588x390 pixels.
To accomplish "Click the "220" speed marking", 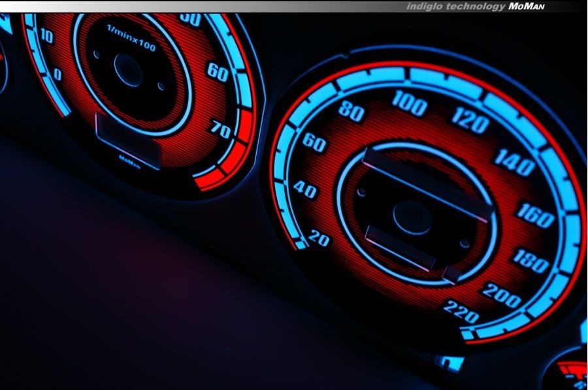I will tap(461, 312).
